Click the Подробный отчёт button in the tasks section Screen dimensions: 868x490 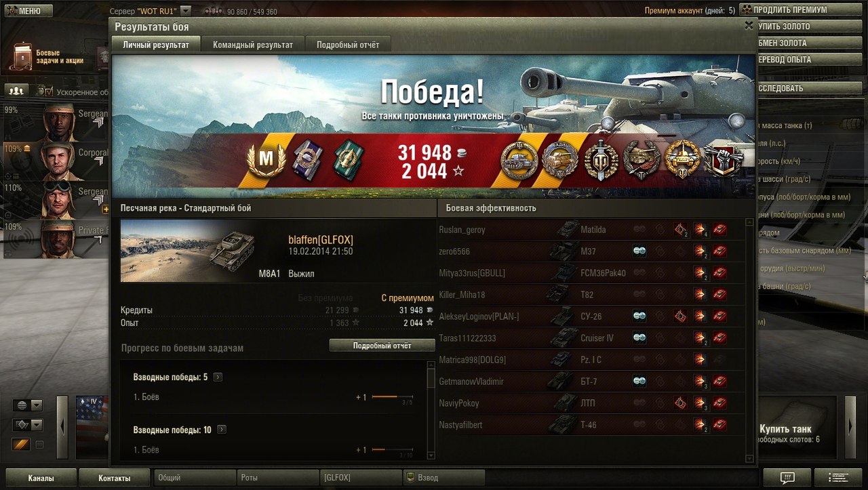tap(382, 346)
